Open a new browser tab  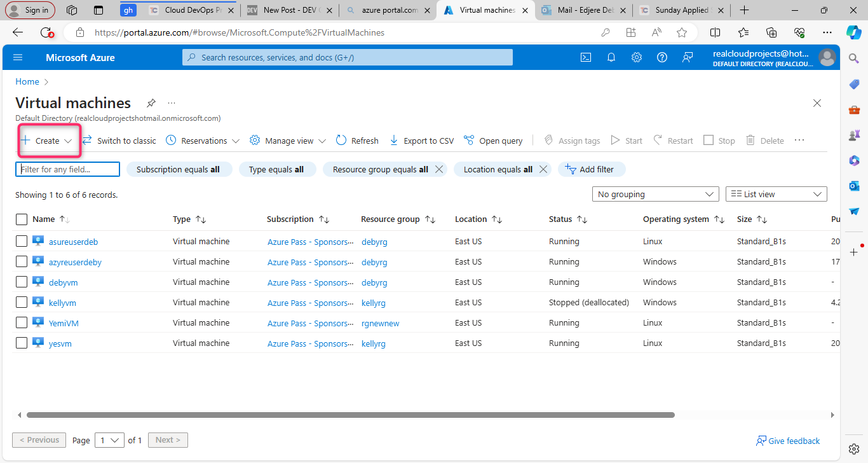pos(744,10)
